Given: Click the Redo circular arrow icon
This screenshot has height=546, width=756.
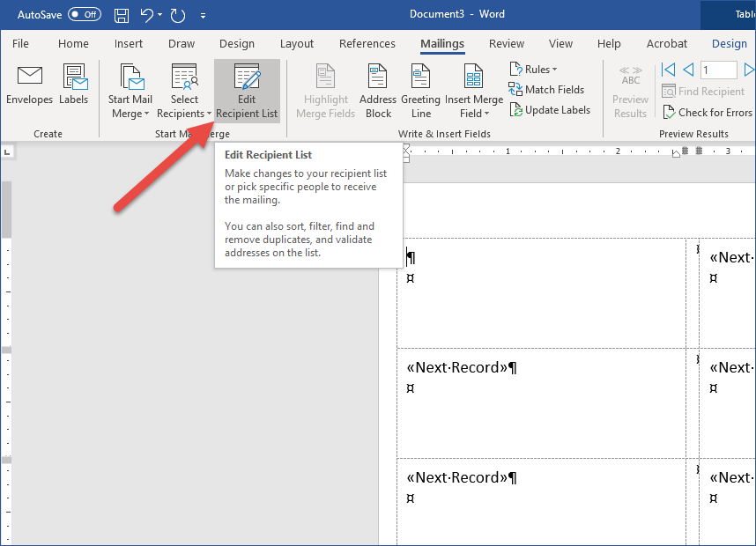Looking at the screenshot, I should (x=177, y=15).
